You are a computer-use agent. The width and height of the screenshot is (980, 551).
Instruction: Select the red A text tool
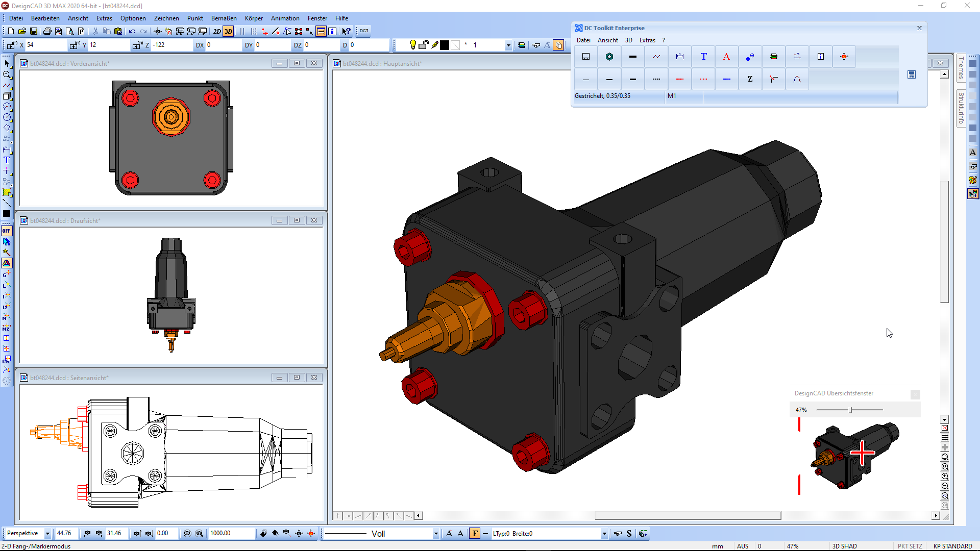726,57
